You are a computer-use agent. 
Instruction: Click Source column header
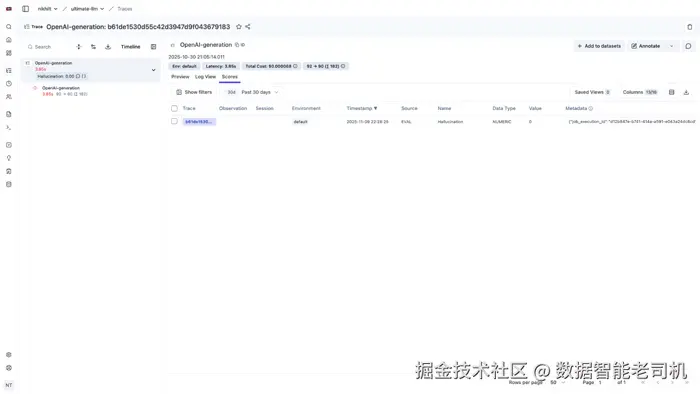coord(409,108)
